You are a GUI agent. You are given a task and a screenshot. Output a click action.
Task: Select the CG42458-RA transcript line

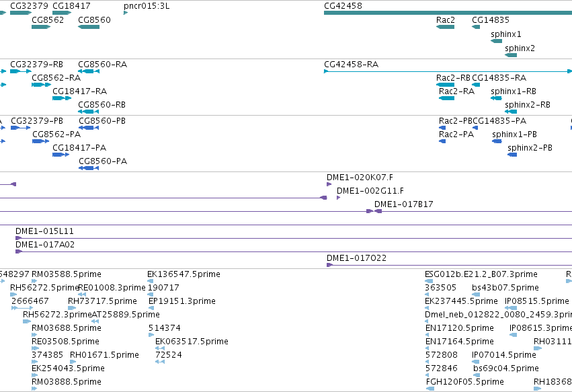448,71
